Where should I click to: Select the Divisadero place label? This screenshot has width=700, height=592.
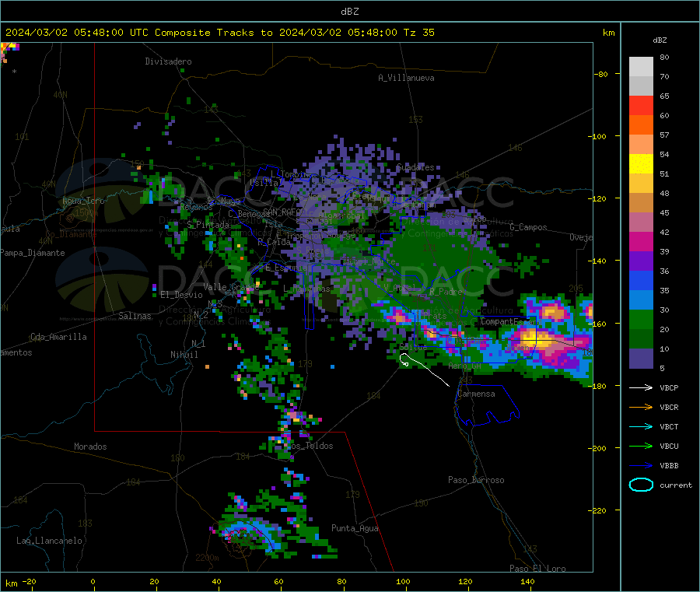coord(168,61)
